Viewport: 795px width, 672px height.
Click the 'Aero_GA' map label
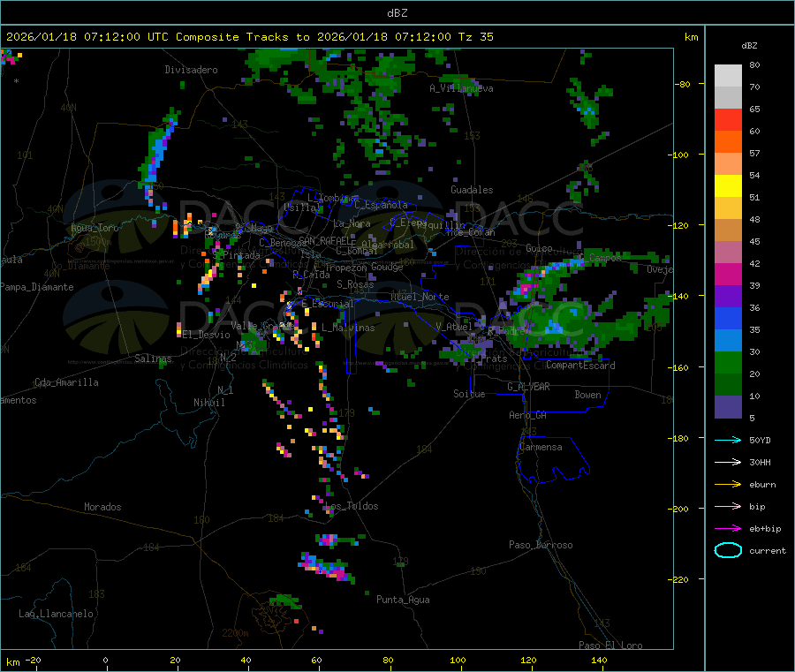tap(528, 416)
